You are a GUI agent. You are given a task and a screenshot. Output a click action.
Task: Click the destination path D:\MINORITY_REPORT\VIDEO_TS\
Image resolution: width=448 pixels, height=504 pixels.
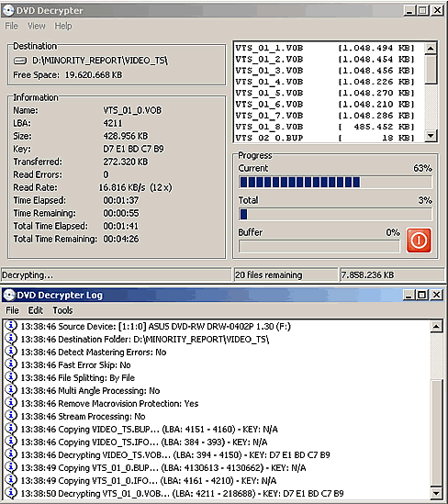(x=100, y=61)
